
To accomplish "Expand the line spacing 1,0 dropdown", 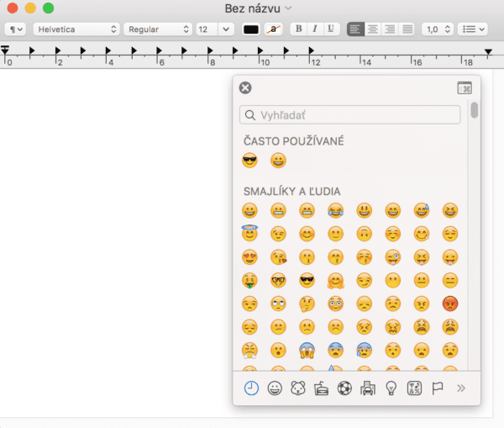I will coord(438,29).
